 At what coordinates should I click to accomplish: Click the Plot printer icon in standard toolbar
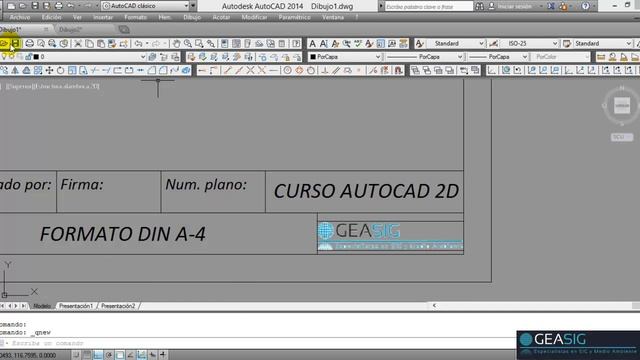pos(29,43)
